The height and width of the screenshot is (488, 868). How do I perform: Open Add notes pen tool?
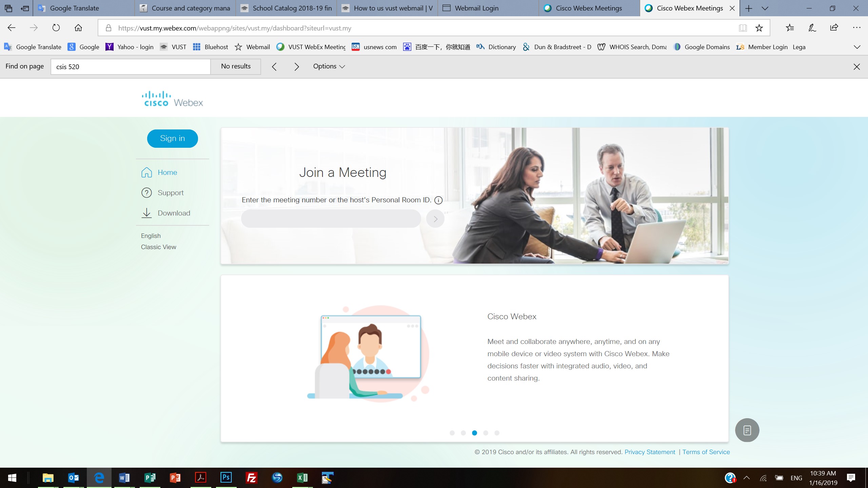tap(812, 28)
